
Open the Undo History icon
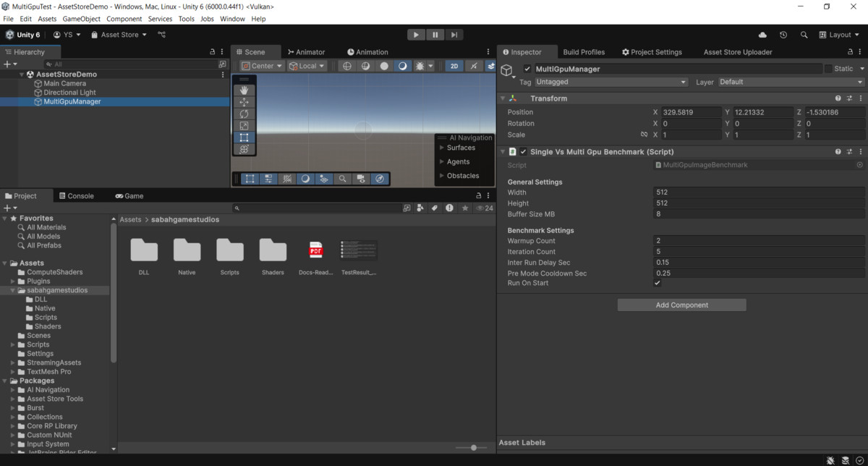pyautogui.click(x=783, y=35)
